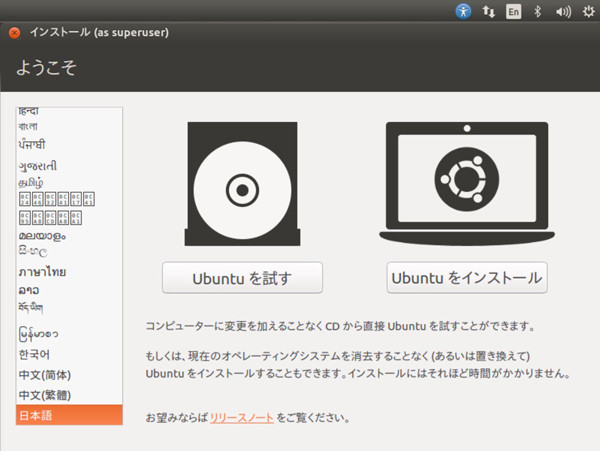Select the five-box unrendered language entry
The width and height of the screenshot is (600, 451).
coord(69,218)
